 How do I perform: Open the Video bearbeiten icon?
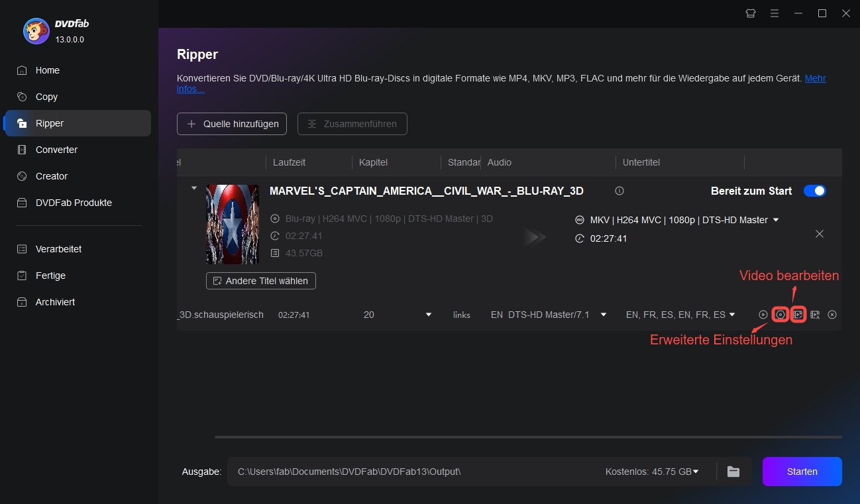tap(798, 315)
